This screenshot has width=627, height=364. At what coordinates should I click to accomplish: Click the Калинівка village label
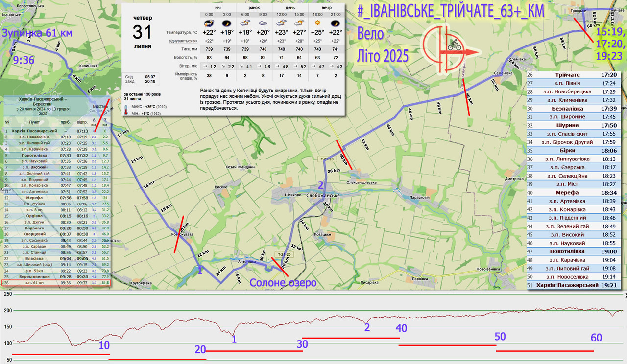(89, 65)
